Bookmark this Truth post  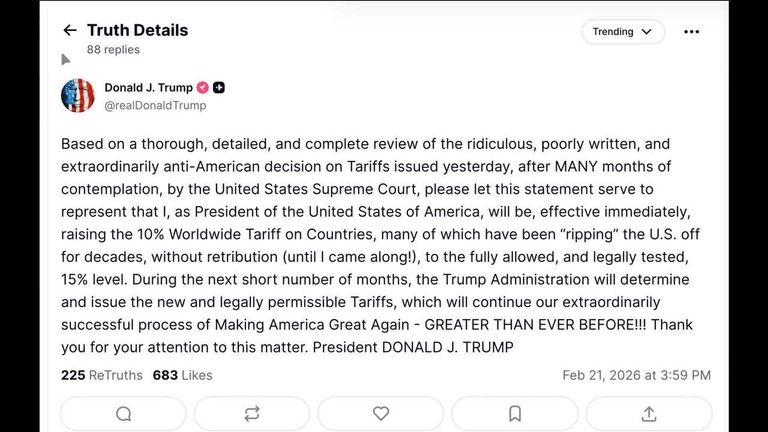[x=515, y=414]
